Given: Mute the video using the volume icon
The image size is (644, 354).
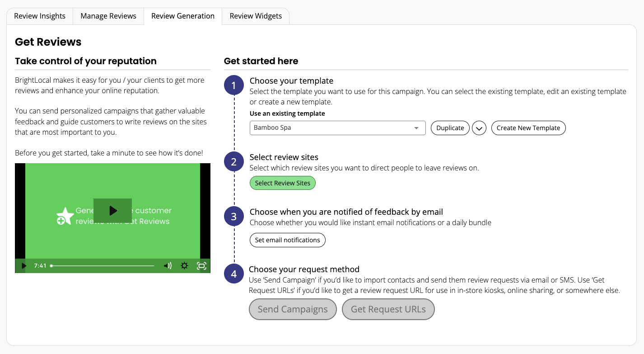Looking at the screenshot, I should (x=167, y=266).
